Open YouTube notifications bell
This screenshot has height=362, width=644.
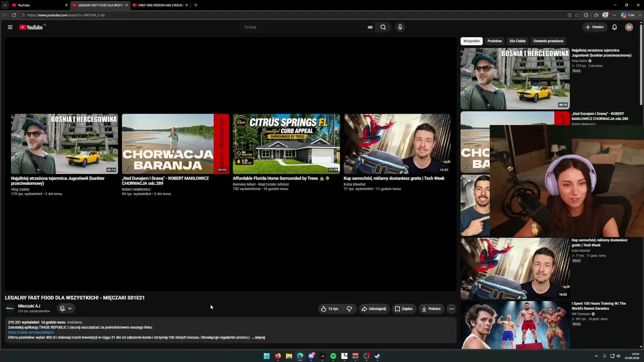[614, 27]
